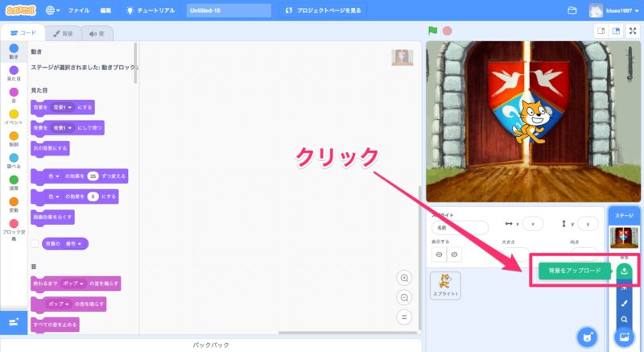Click the upload backdrop icon
Screen dimensions: 644x352
click(625, 271)
